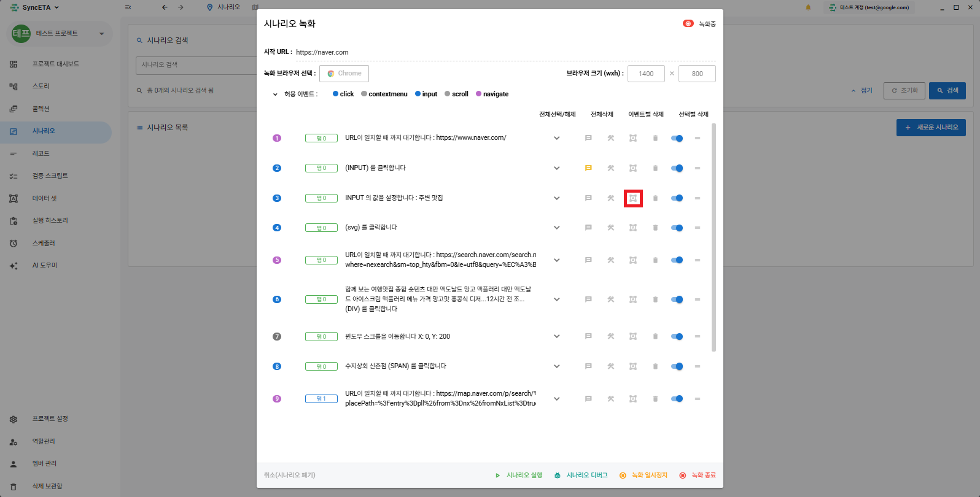The height and width of the screenshot is (497, 980).
Task: Collapse the sidebar with the menu icon
Action: tap(128, 7)
